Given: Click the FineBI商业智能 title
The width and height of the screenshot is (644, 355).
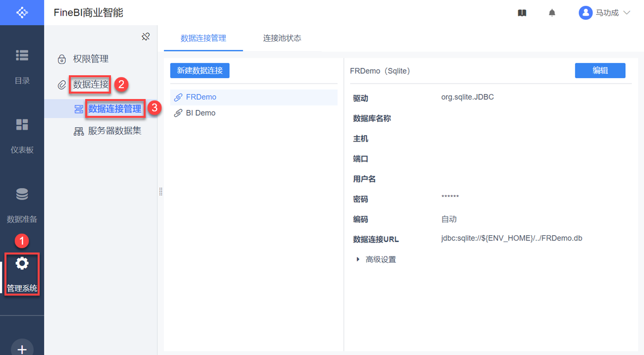Looking at the screenshot, I should coord(89,13).
